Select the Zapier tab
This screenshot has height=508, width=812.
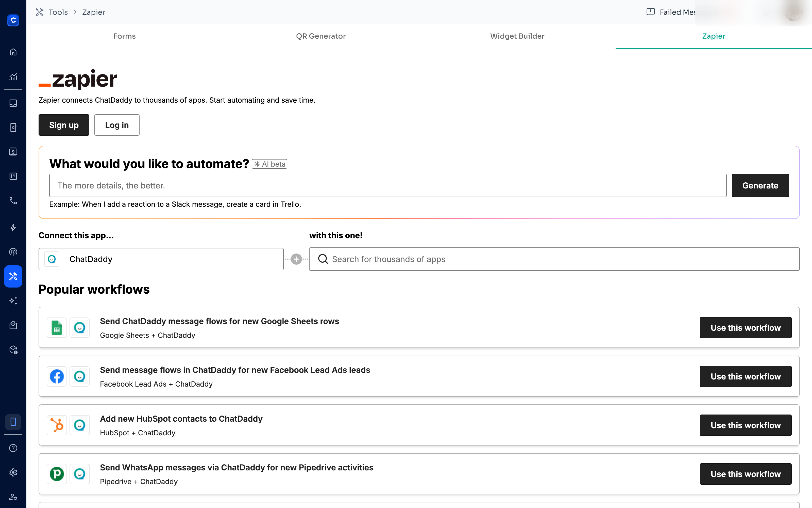(x=714, y=36)
